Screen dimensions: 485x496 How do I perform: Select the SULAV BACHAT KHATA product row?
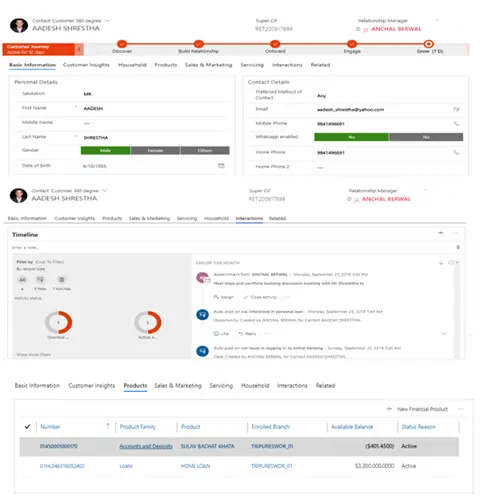(x=239, y=446)
